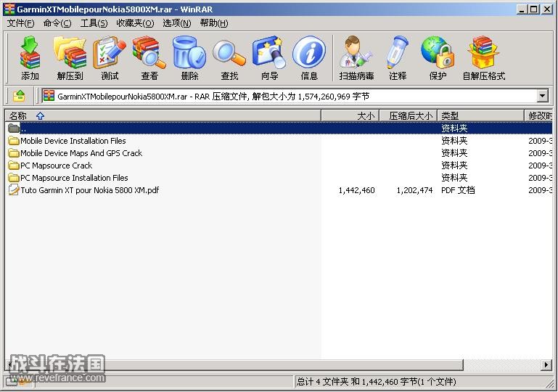Show archive Info (信息) icon
This screenshot has height=392, width=558.
click(x=309, y=58)
